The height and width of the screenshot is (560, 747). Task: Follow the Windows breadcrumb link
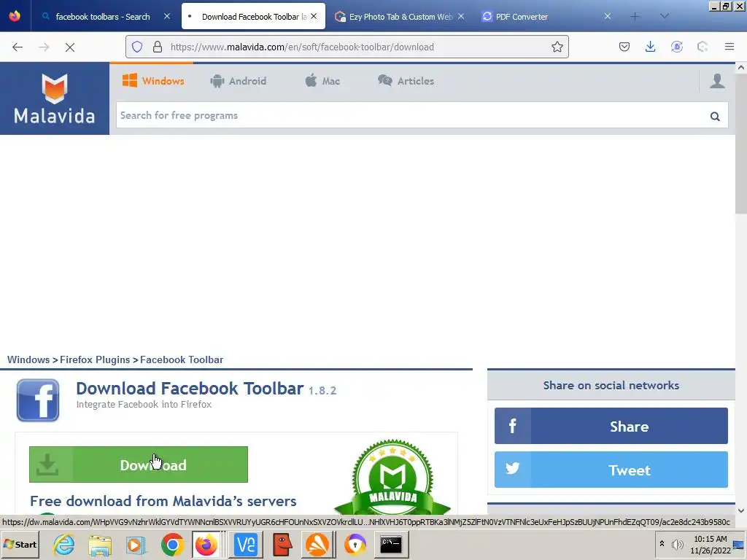click(x=28, y=360)
